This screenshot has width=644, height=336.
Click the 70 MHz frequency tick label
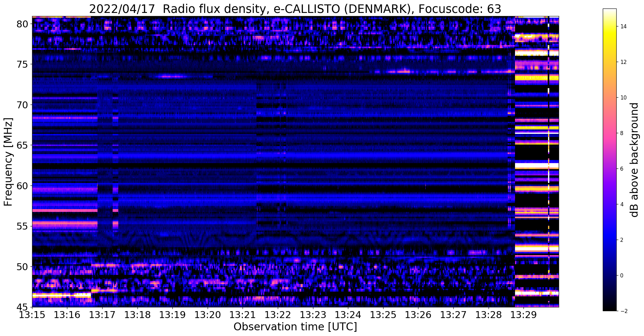pyautogui.click(x=23, y=105)
